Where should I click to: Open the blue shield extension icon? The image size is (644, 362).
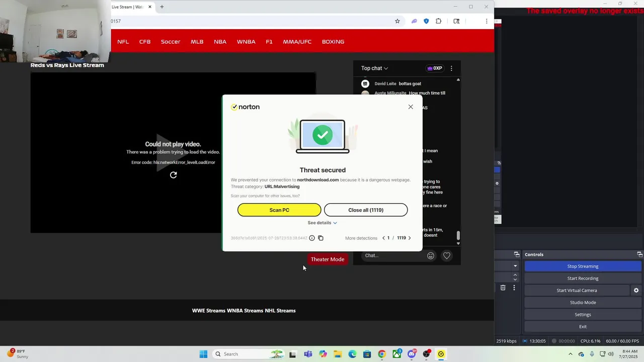click(426, 21)
